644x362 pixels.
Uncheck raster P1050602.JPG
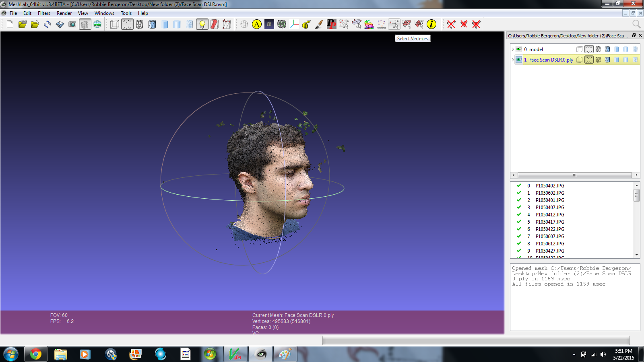point(519,193)
